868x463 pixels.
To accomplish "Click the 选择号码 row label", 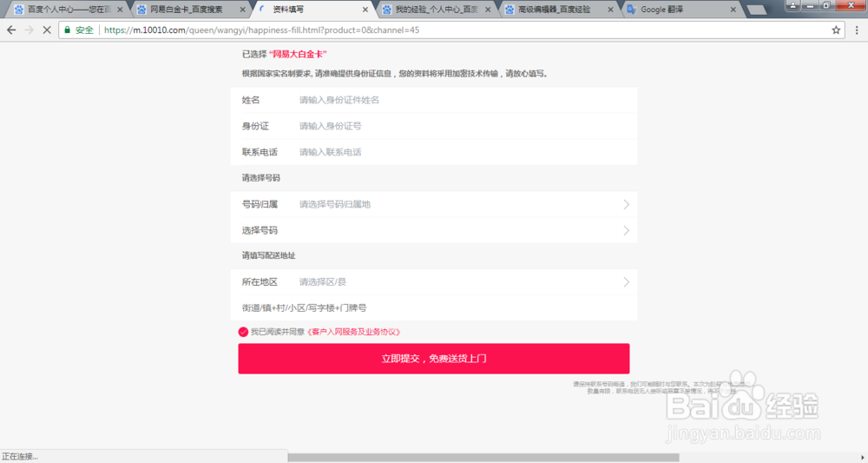I will coord(260,230).
